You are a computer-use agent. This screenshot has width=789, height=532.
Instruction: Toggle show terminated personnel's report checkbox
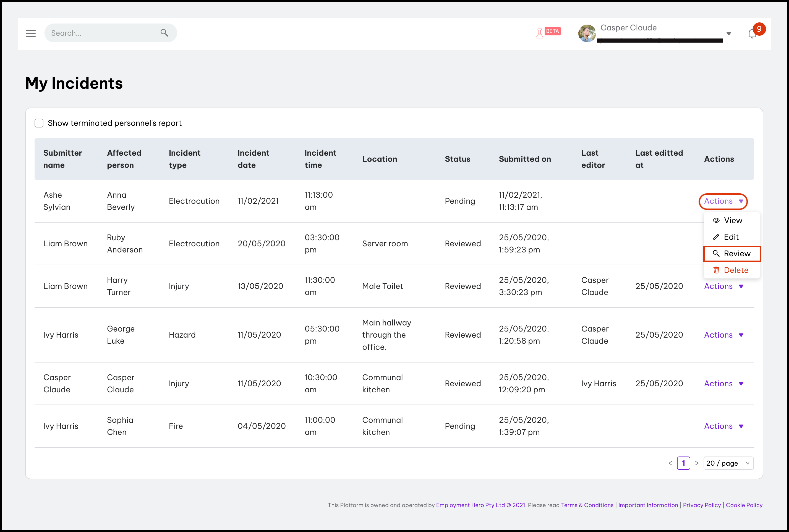(x=39, y=123)
